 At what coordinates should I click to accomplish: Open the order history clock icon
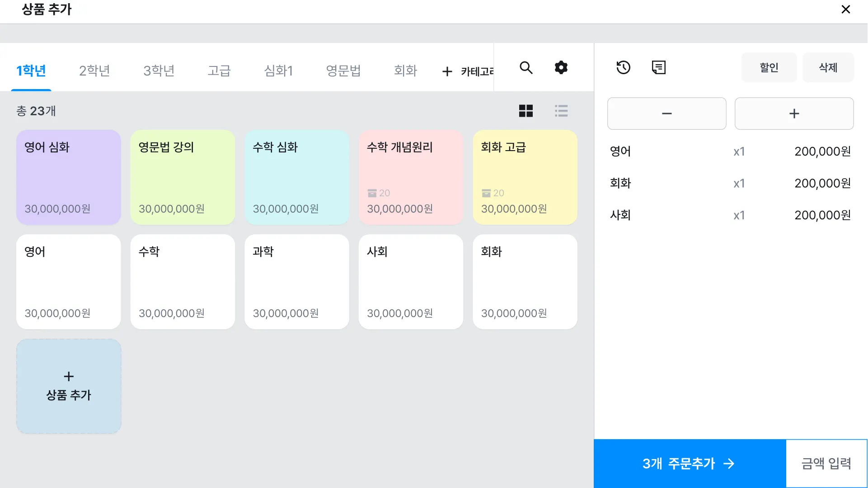click(x=623, y=67)
